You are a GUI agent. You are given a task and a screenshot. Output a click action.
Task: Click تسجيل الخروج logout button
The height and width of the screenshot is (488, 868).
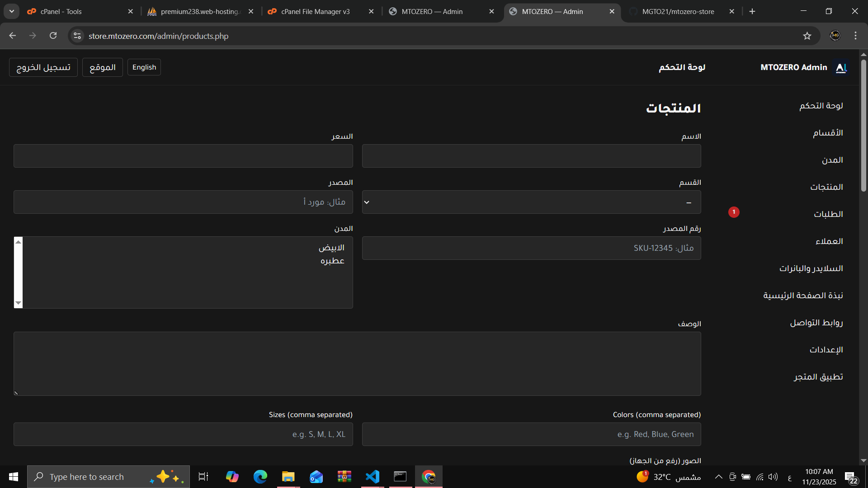pyautogui.click(x=43, y=67)
